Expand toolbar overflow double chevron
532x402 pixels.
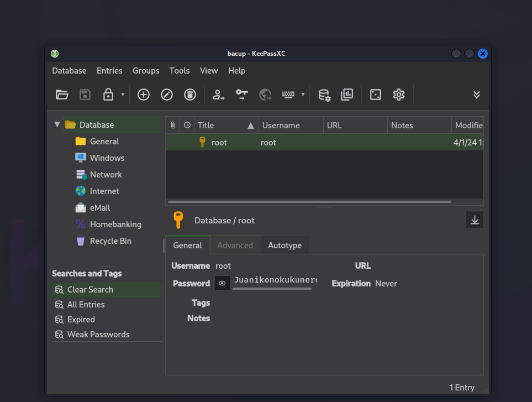(477, 95)
